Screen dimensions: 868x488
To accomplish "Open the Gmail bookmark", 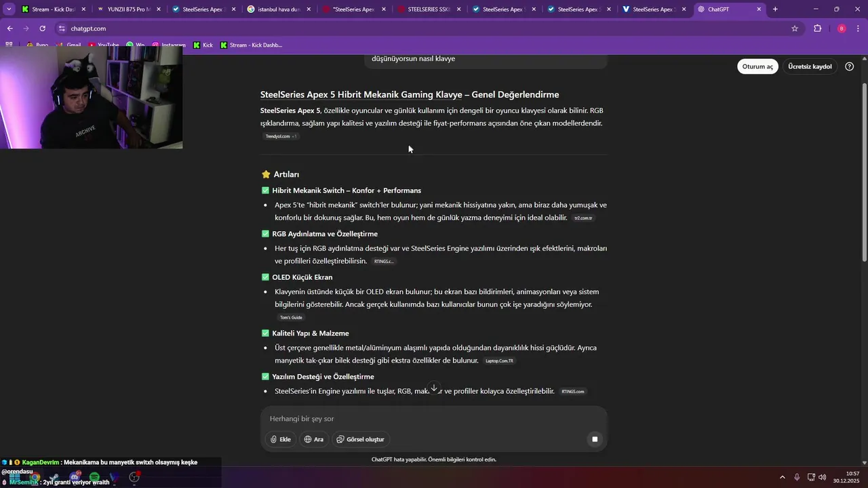I will pyautogui.click(x=68, y=45).
